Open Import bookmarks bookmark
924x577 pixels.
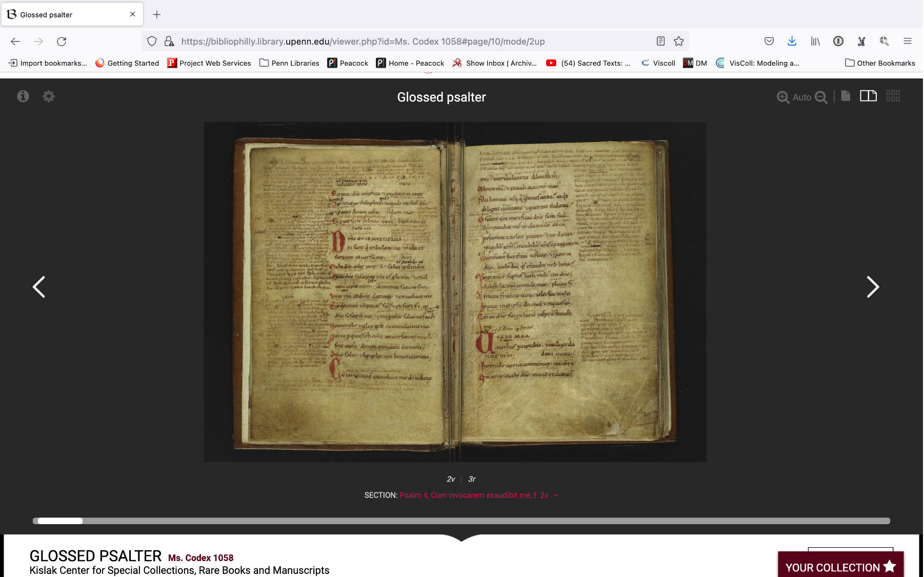pos(48,63)
